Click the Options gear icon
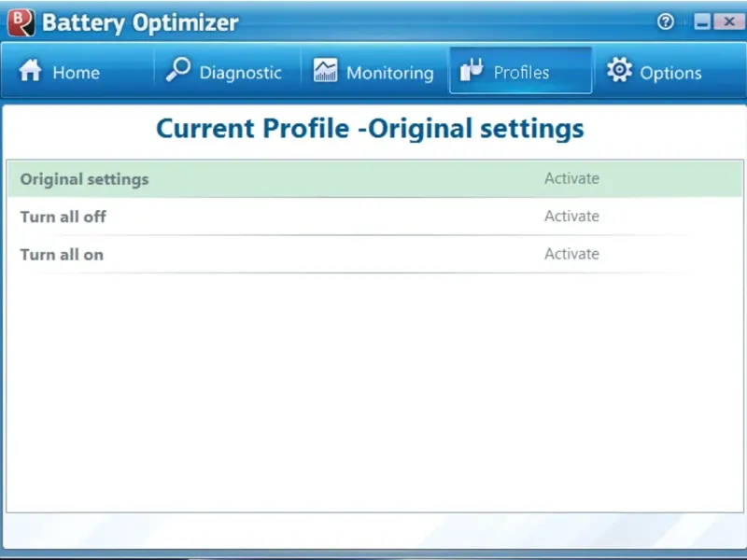 tap(619, 69)
